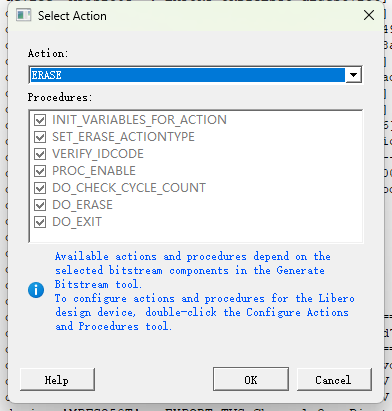
Task: Close the Select Action dialog
Action: (369, 15)
